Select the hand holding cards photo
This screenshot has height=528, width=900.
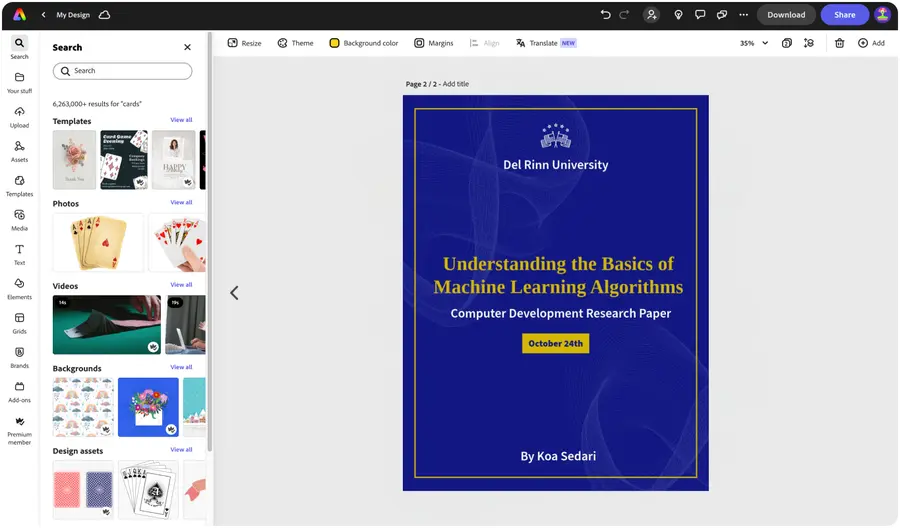[x=177, y=242]
